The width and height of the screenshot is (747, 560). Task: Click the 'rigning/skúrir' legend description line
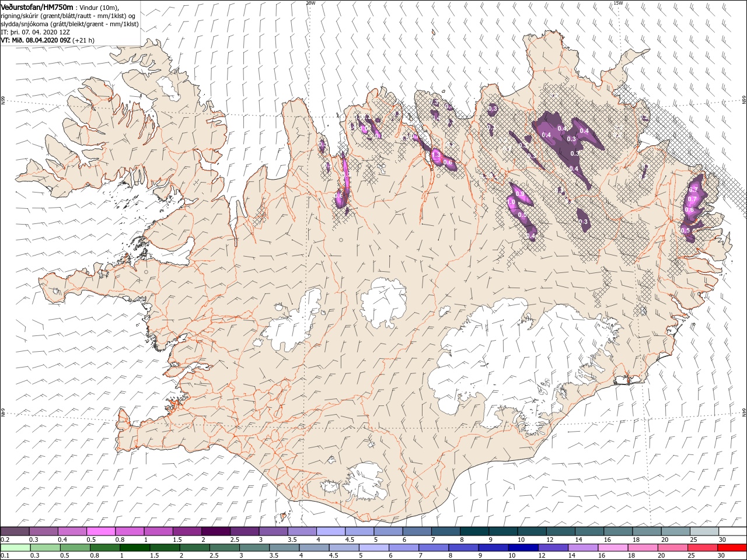[x=67, y=16]
